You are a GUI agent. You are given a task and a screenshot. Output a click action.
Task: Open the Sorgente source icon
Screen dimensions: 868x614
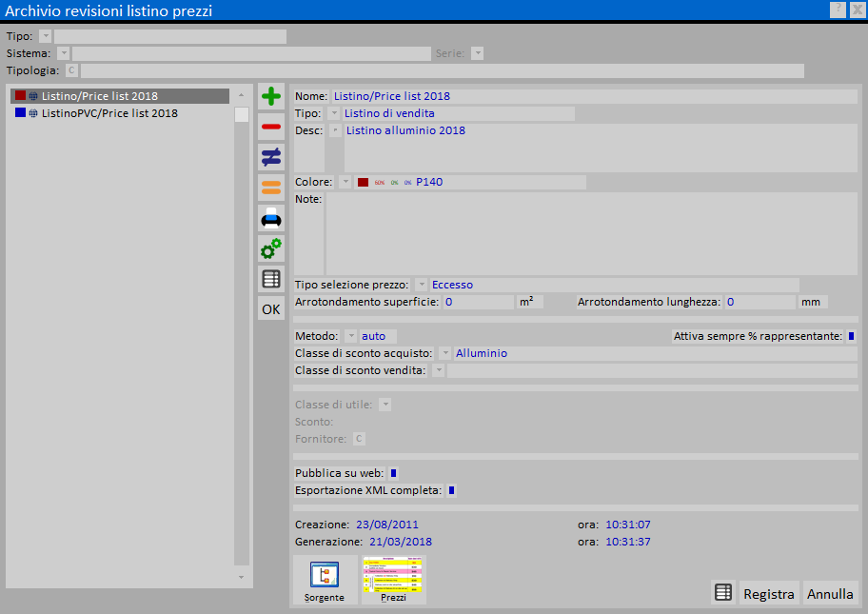click(325, 581)
